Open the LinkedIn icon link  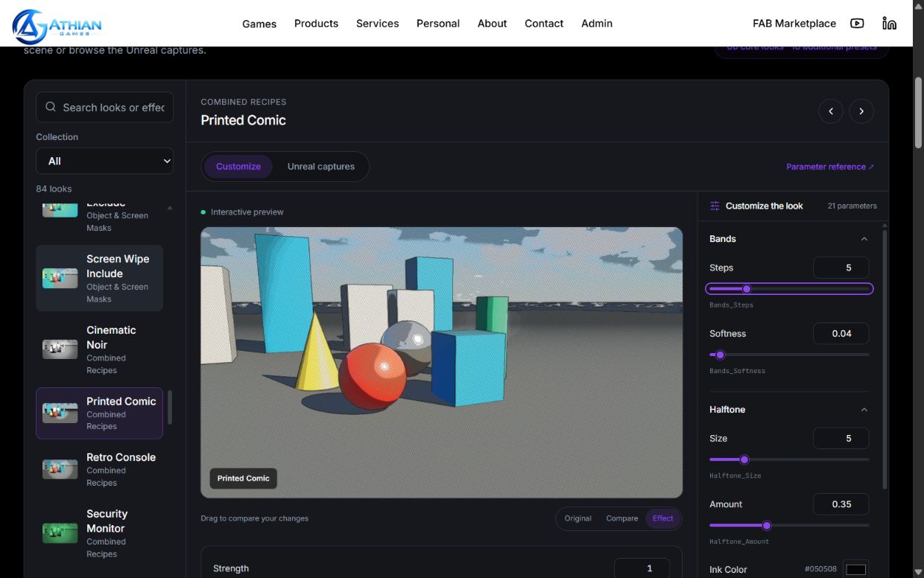point(889,23)
